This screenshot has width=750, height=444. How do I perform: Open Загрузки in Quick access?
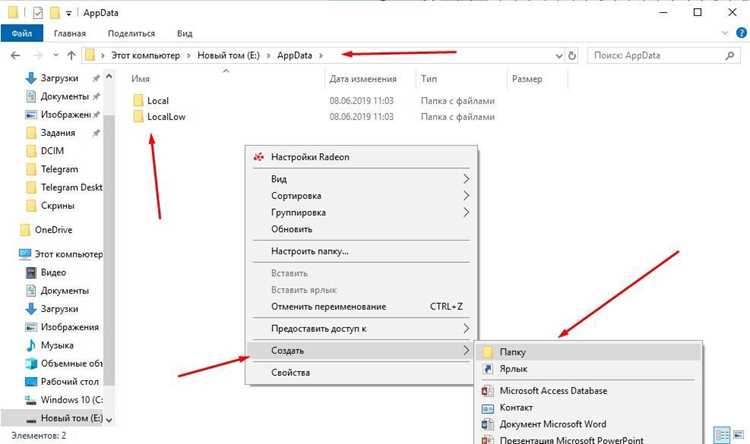tap(59, 78)
